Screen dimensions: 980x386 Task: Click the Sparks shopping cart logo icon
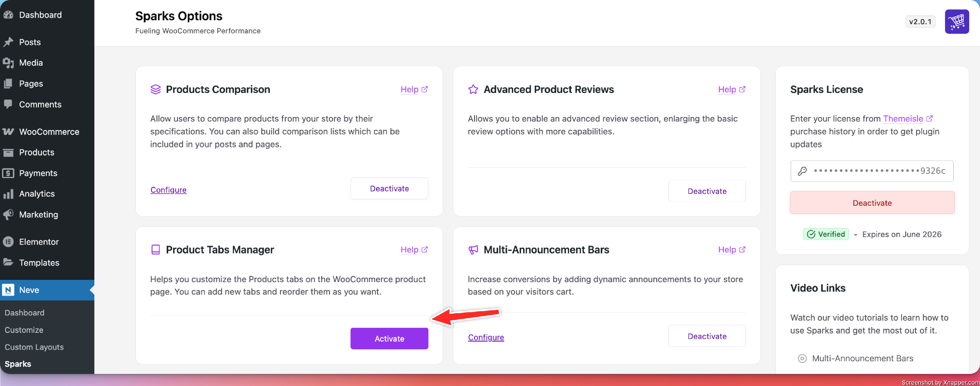[x=956, y=22]
